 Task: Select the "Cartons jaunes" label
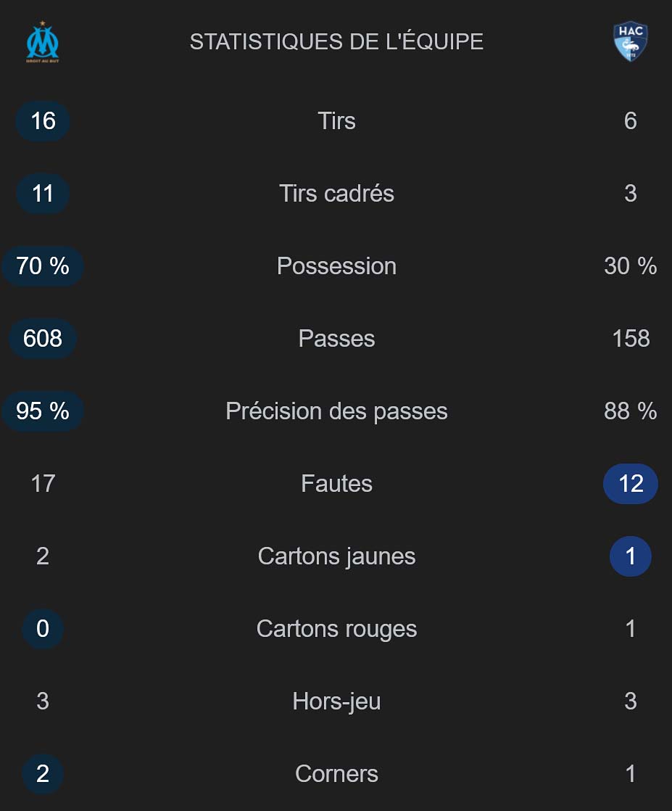tap(336, 556)
